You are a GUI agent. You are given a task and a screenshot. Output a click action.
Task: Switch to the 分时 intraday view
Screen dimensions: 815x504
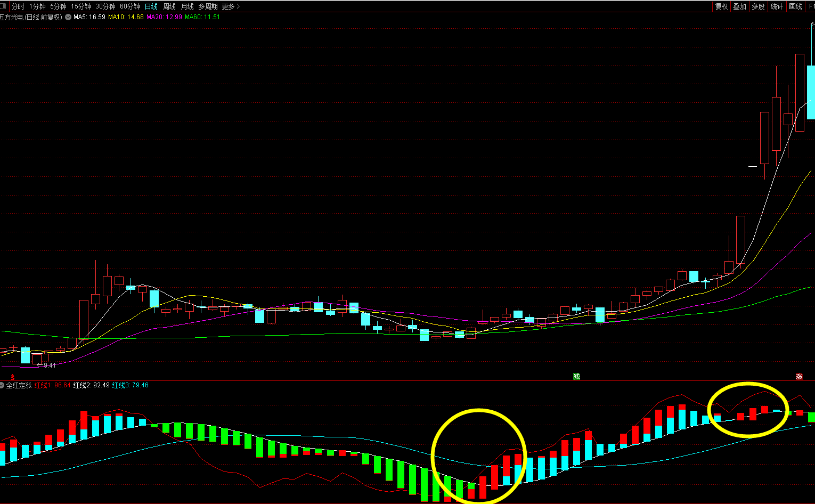18,6
